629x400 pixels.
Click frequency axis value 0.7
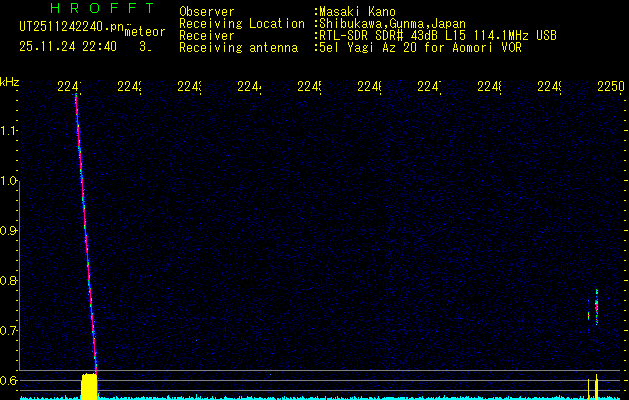[x=8, y=331]
